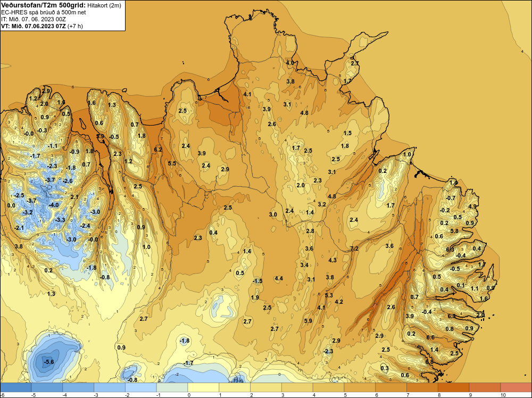This screenshot has height=398, width=532.
Task: Select the legend color segment between -6 and -5
Action: 15,387
